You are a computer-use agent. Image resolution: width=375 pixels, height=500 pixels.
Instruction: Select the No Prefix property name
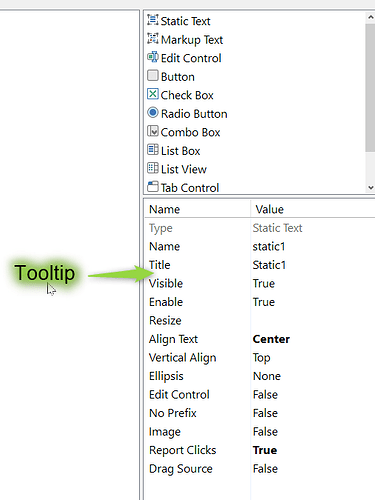(x=173, y=413)
